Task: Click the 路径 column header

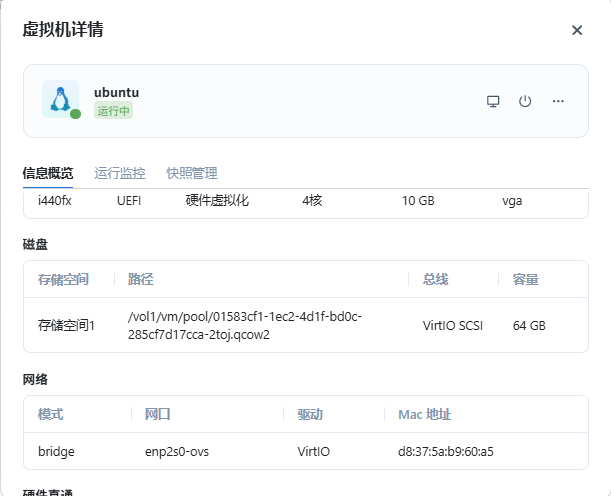Action: [141, 279]
